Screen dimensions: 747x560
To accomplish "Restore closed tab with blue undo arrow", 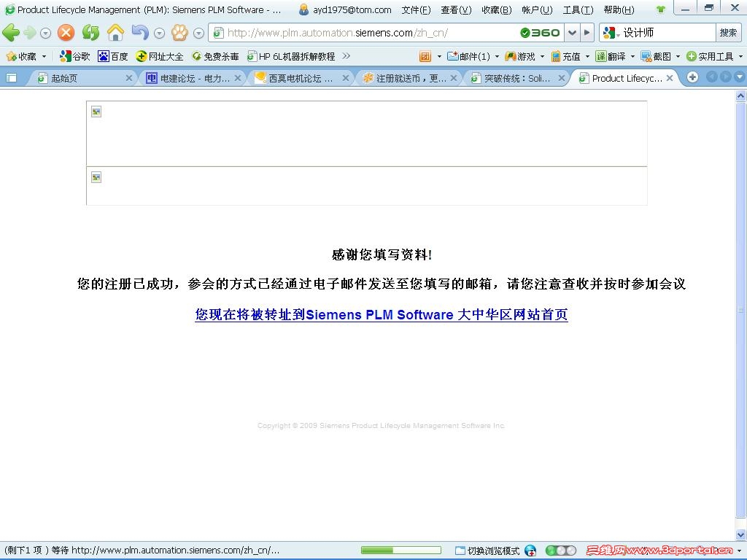I will pyautogui.click(x=140, y=32).
